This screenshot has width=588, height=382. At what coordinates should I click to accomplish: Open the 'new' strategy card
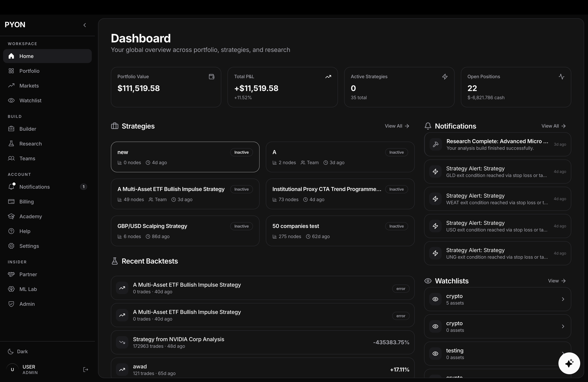click(185, 157)
